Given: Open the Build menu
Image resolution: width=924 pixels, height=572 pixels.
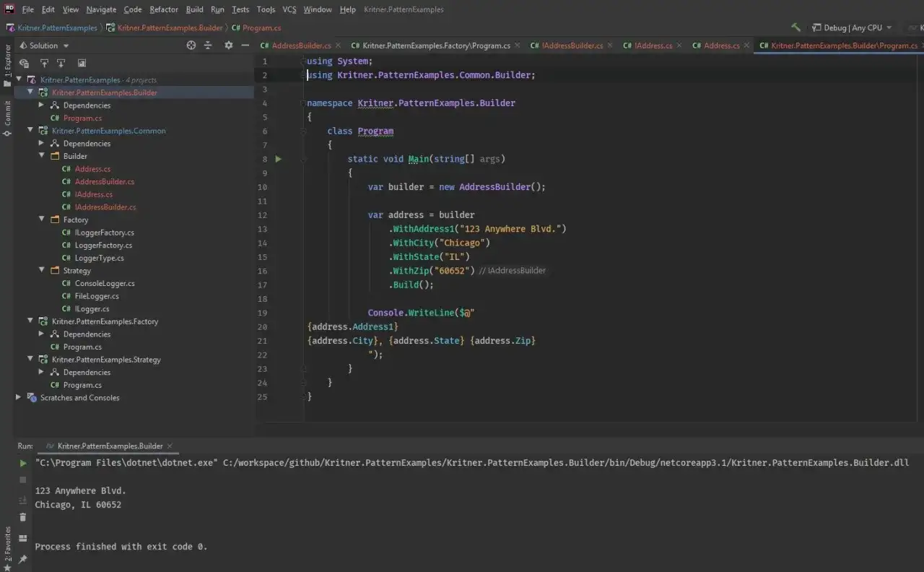Looking at the screenshot, I should point(194,9).
